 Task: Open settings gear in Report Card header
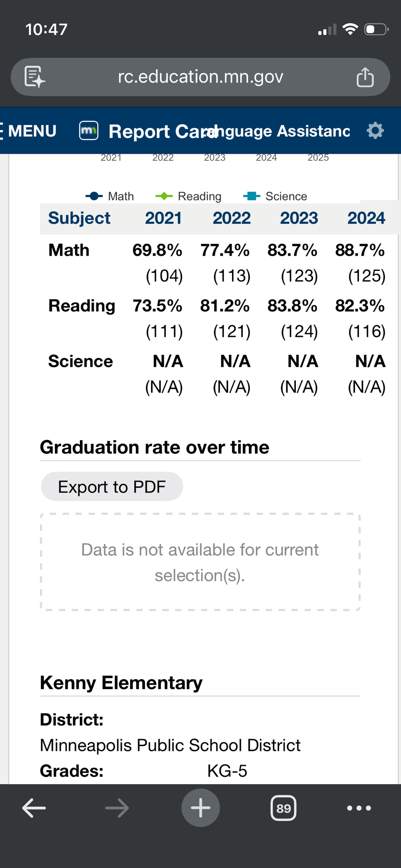click(x=375, y=131)
